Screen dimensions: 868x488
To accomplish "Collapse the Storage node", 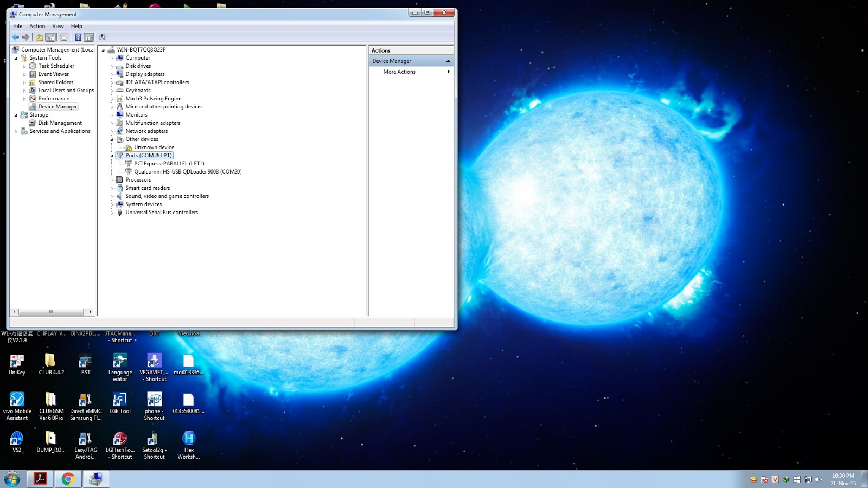I will tap(16, 115).
